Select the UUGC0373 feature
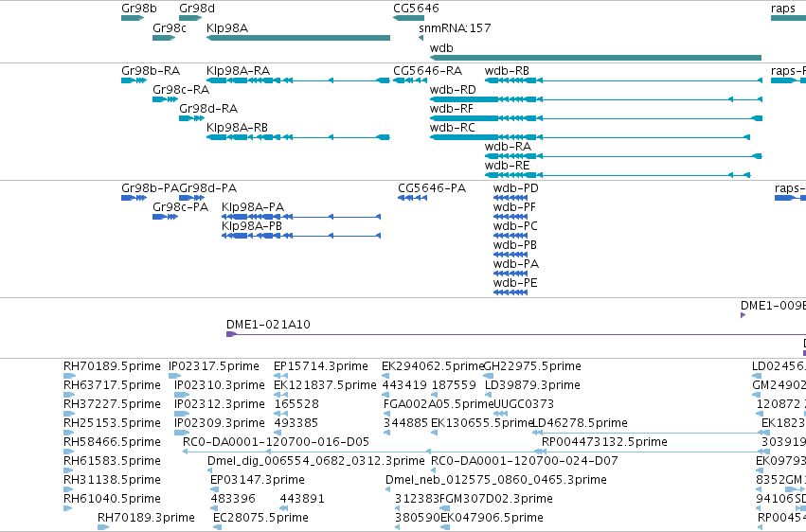Viewport: 806px width, 532px height. click(500, 415)
